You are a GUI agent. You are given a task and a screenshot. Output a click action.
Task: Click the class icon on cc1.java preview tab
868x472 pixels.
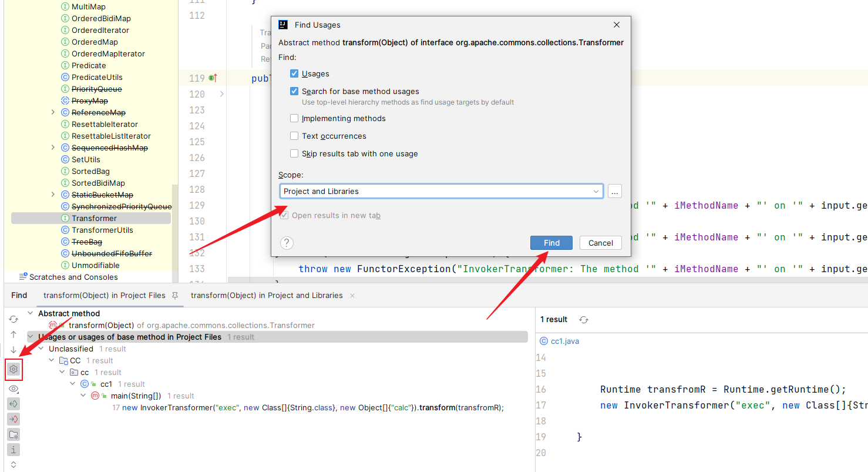click(x=544, y=342)
